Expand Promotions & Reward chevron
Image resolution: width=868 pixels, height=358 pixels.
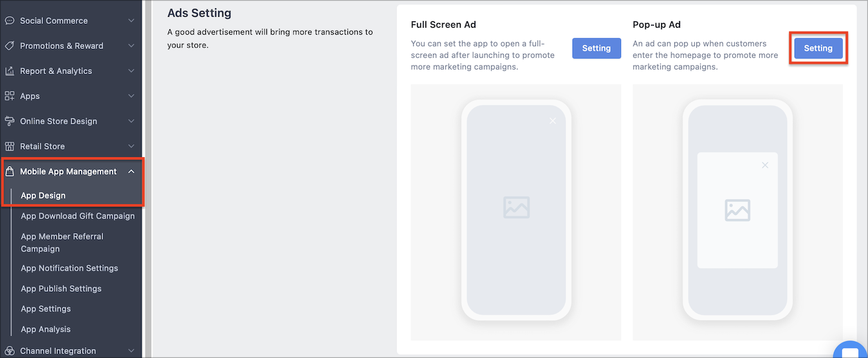(131, 46)
